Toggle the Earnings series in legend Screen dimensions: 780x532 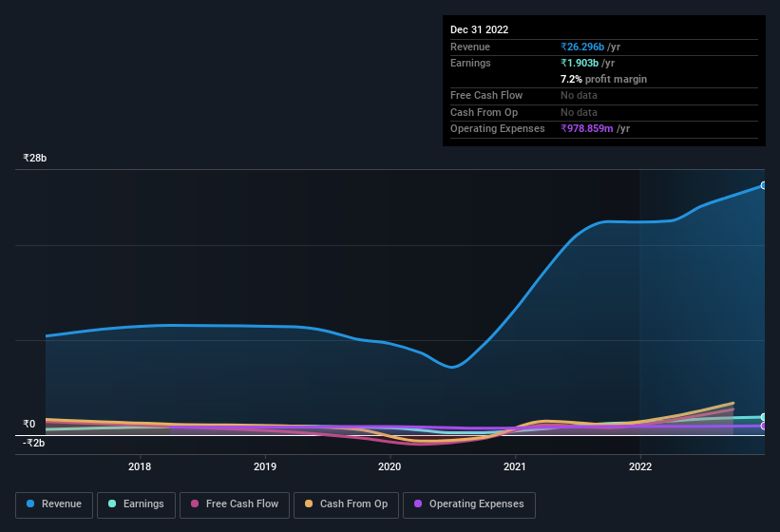[x=136, y=504]
